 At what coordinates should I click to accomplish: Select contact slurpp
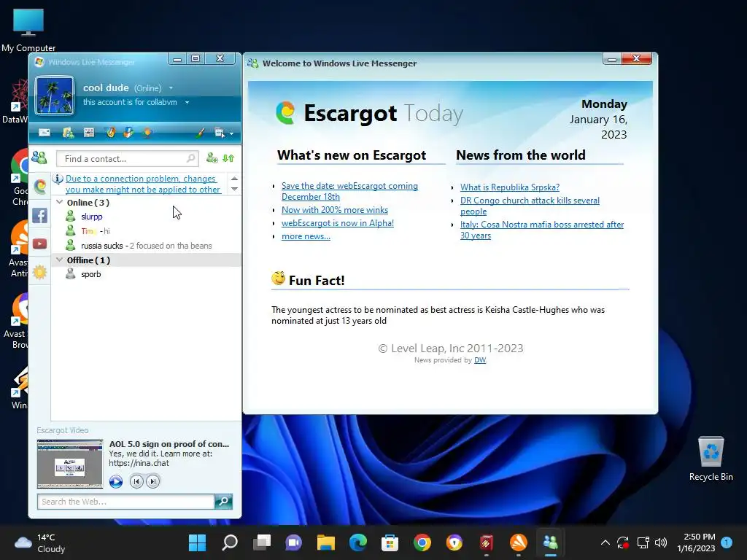tap(91, 217)
